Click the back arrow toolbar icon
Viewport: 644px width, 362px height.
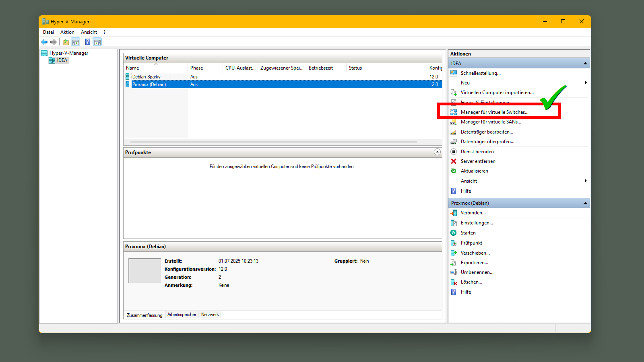pyautogui.click(x=44, y=42)
